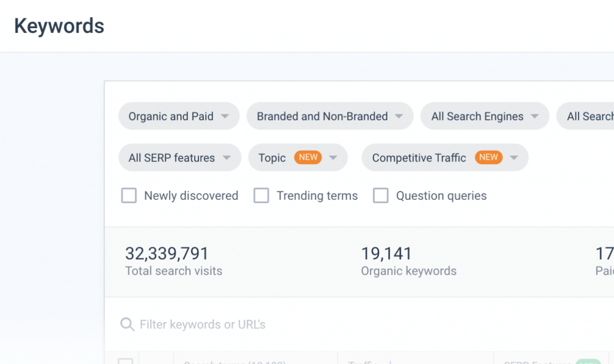Click the Newly discovered label text

191,195
